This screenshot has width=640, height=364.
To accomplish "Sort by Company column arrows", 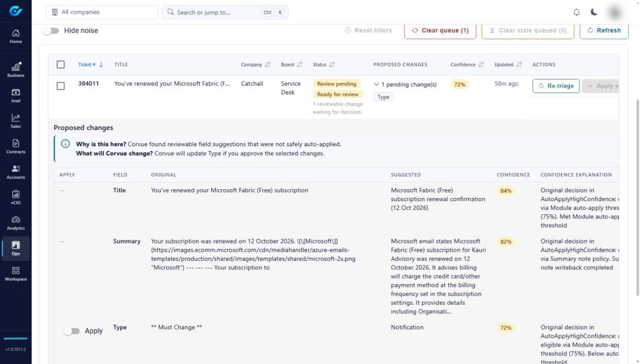I will click(x=267, y=64).
